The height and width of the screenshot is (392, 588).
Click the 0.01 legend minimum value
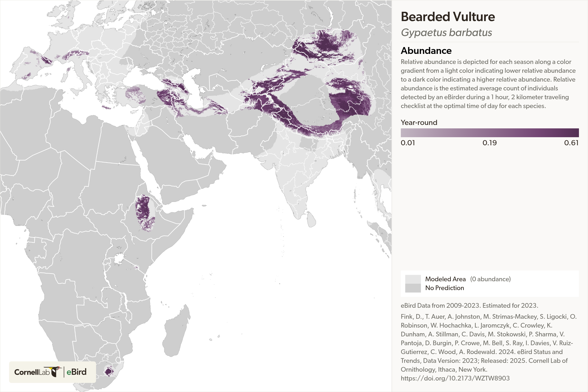tap(408, 143)
